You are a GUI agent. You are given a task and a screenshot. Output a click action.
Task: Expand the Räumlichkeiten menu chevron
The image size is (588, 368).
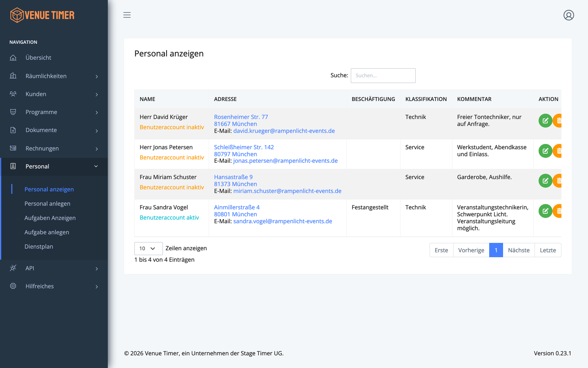97,76
